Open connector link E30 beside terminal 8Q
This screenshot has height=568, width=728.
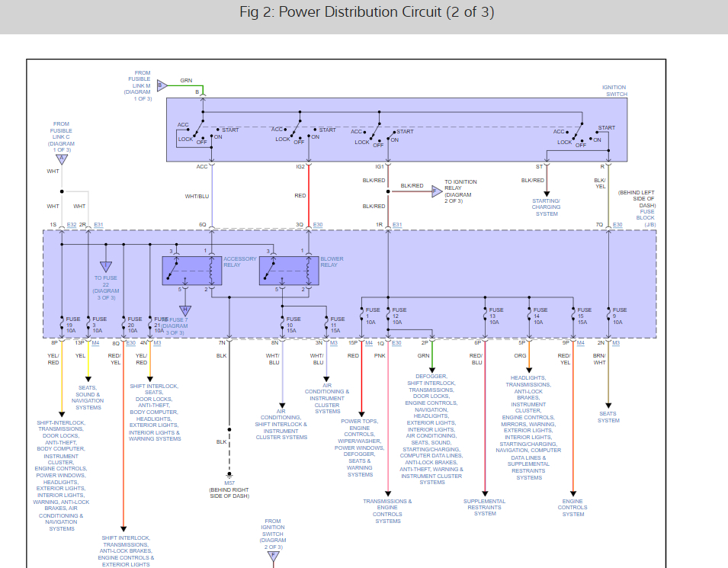click(x=131, y=343)
